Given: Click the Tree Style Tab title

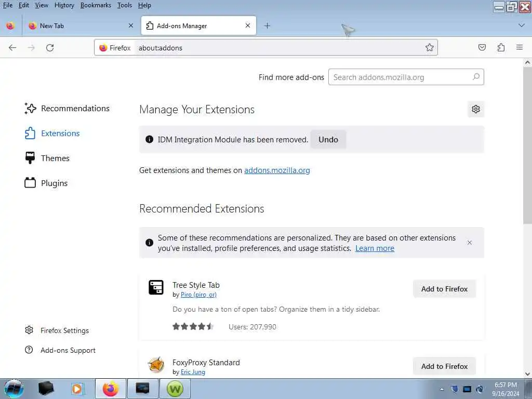Looking at the screenshot, I should (x=196, y=285).
